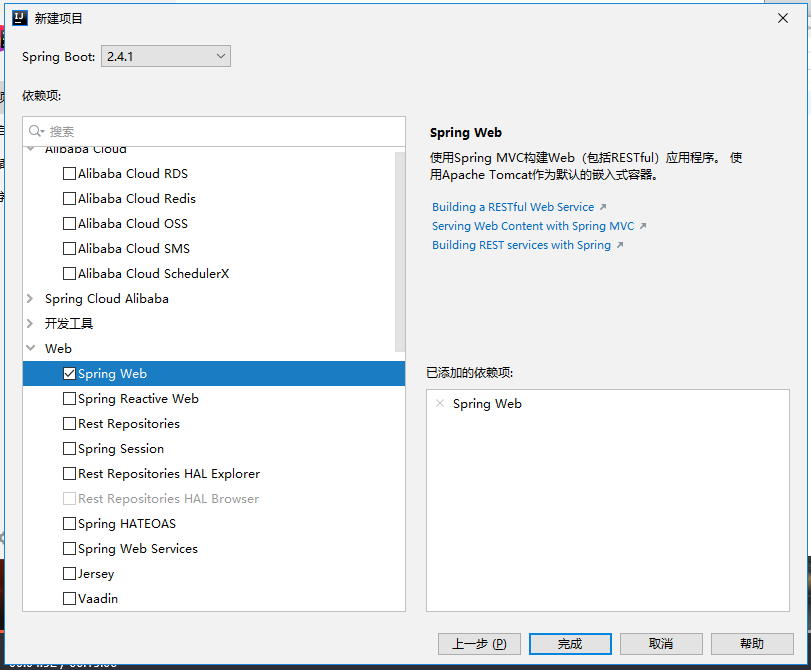Open Building REST services with Spring link
Image resolution: width=811 pixels, height=670 pixels.
point(521,245)
